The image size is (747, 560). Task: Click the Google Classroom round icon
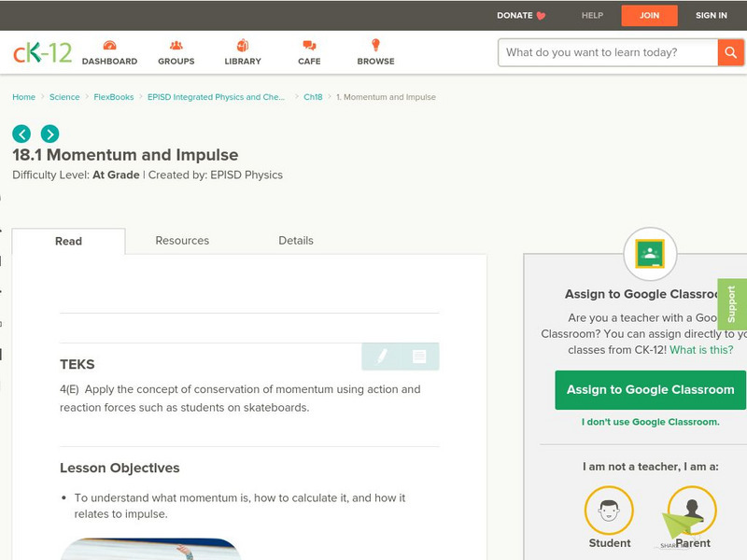click(650, 254)
